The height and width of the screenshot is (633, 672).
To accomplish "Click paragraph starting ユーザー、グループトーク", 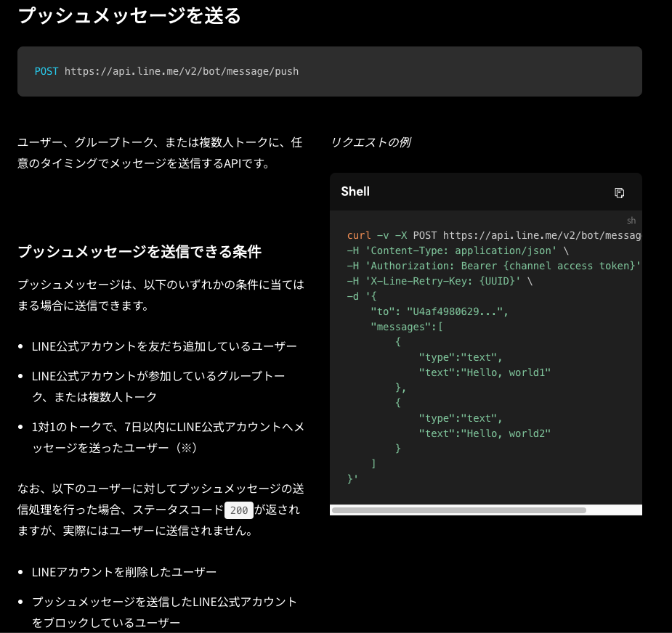I will pos(160,153).
